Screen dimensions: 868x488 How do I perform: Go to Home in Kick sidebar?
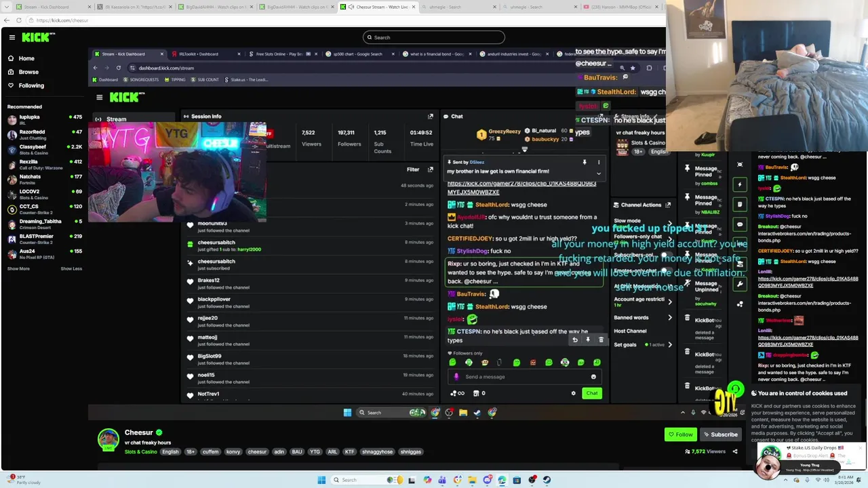[26, 58]
